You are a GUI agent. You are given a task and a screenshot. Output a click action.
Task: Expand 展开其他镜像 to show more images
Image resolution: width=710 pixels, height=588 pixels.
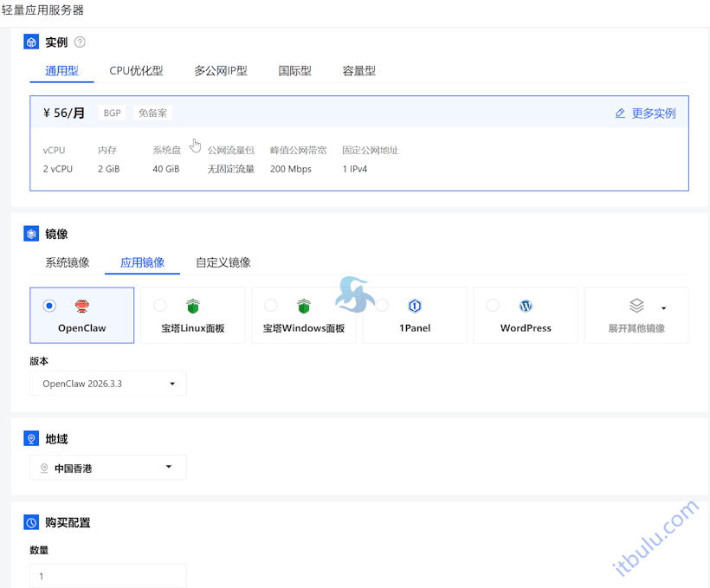pos(636,314)
